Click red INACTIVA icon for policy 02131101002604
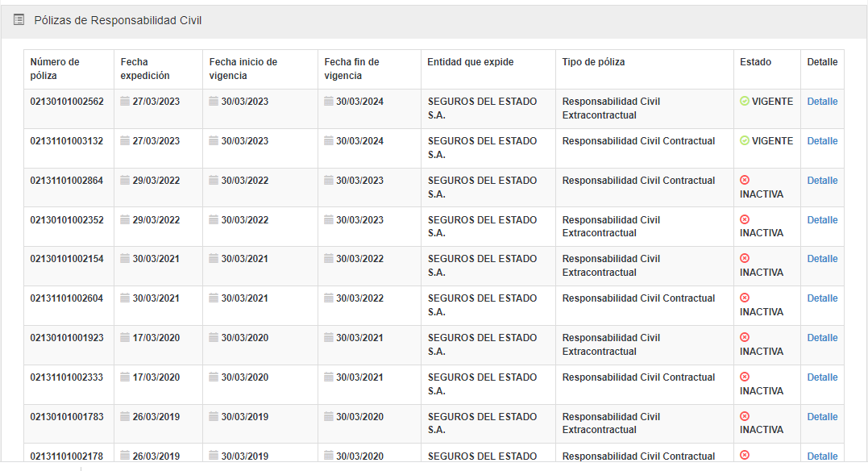The width and height of the screenshot is (868, 471). [745, 298]
